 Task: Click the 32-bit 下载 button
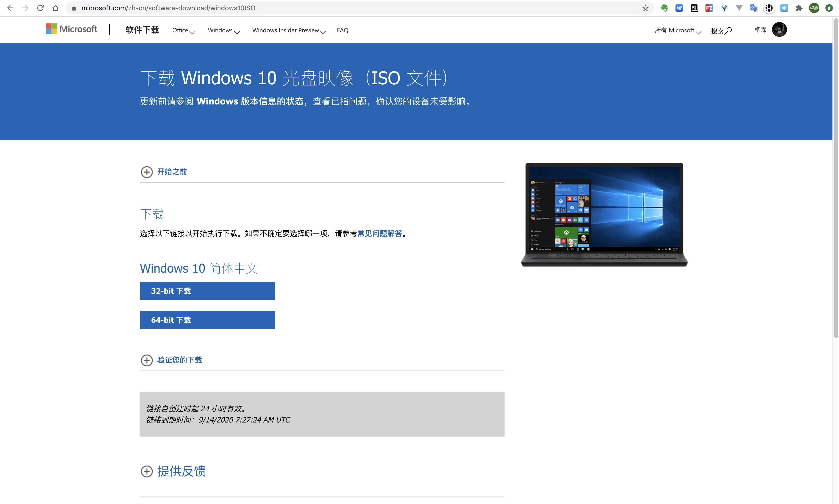point(207,291)
